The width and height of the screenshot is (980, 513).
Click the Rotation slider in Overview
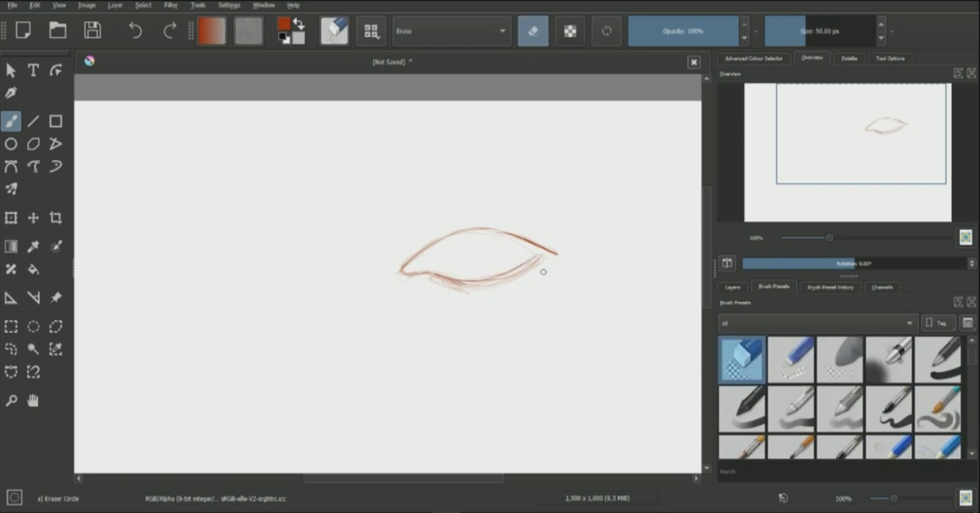854,264
